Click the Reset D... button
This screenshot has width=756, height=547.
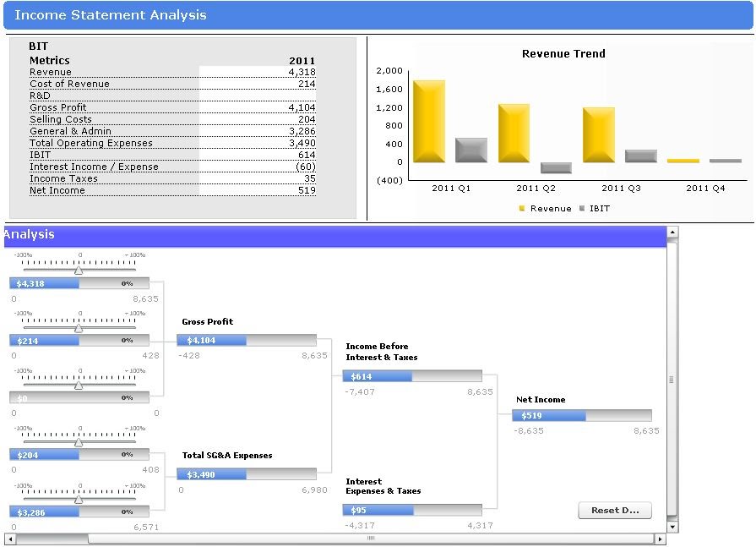tap(615, 511)
